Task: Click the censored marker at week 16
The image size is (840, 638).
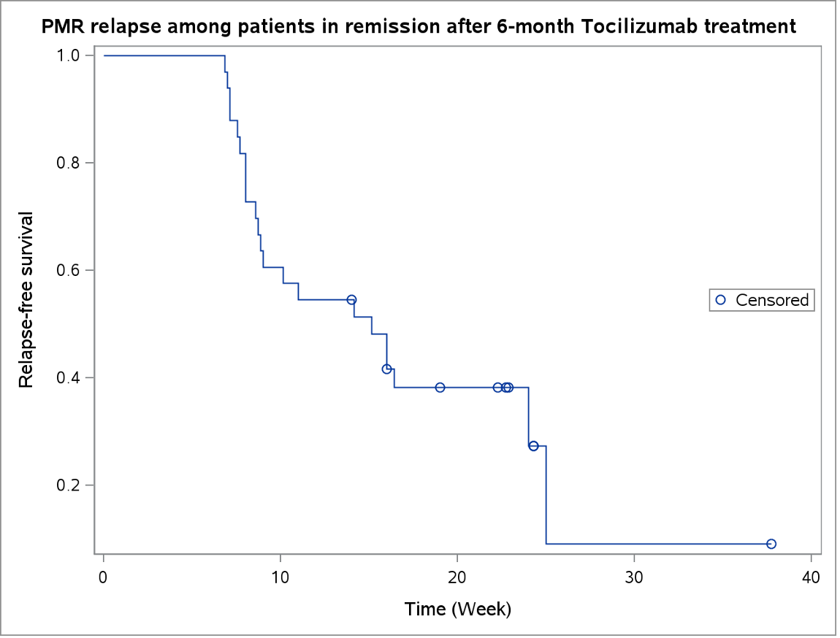Action: point(386,369)
